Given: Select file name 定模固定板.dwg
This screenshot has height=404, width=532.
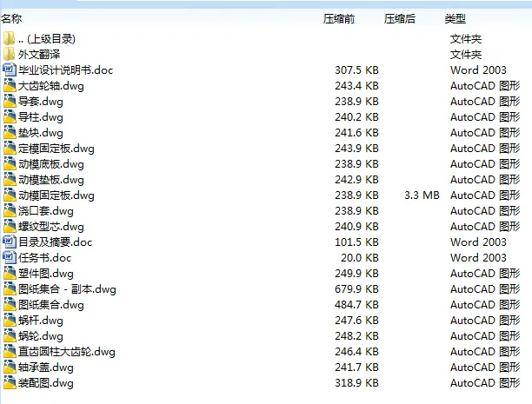Looking at the screenshot, I should pyautogui.click(x=57, y=148).
